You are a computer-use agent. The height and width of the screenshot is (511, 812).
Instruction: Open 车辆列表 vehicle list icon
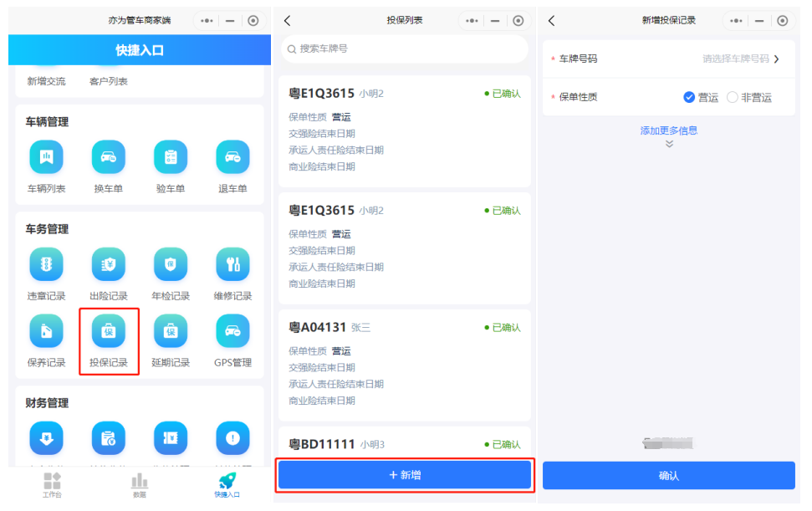(47, 157)
